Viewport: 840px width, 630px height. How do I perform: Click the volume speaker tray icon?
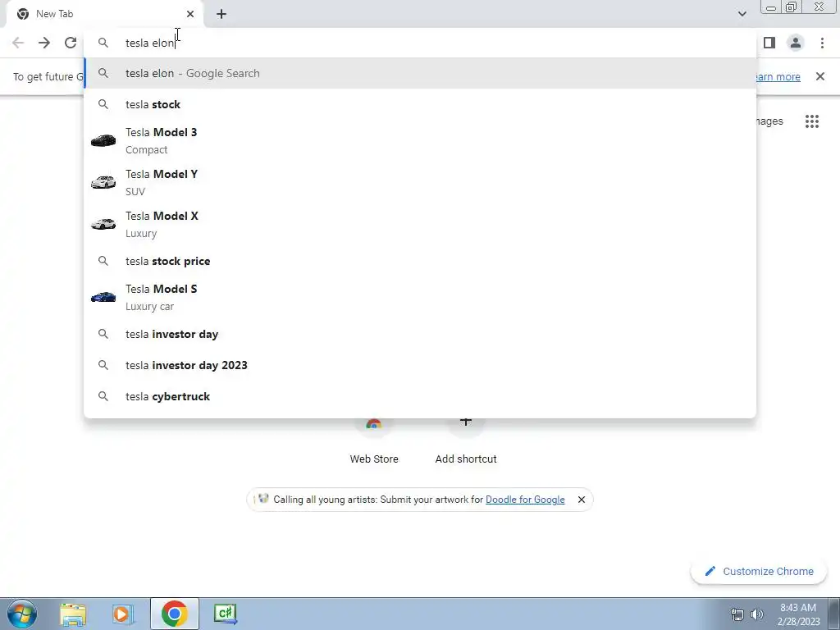point(757,614)
